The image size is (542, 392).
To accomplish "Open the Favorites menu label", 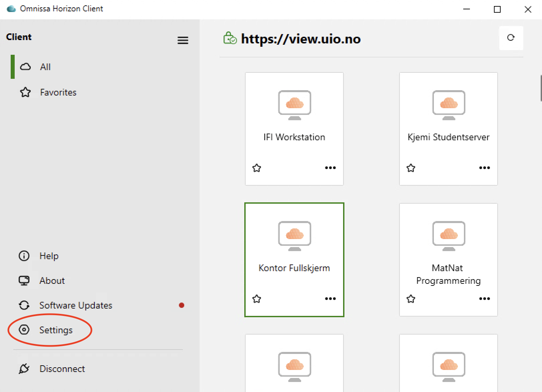I will point(58,92).
